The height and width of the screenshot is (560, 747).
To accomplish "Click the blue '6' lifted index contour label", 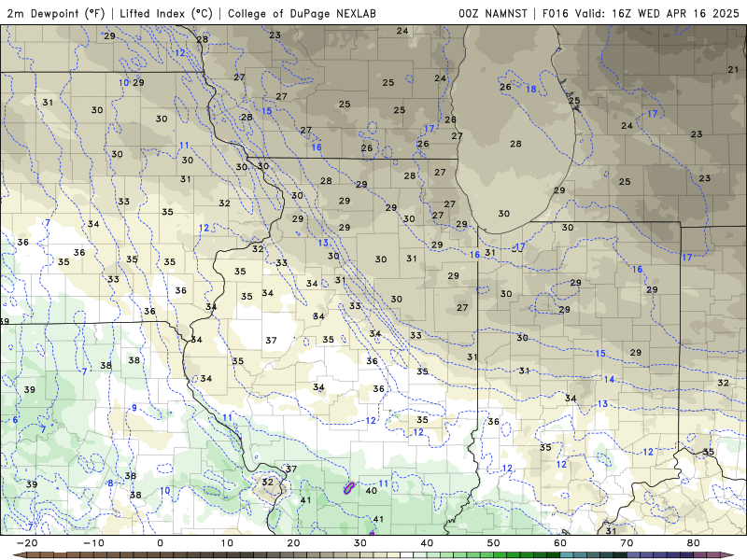I will click(x=15, y=420).
